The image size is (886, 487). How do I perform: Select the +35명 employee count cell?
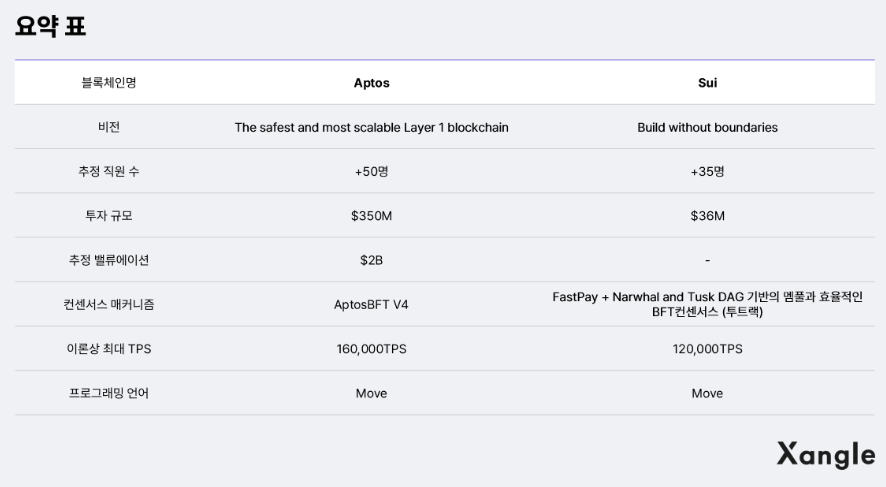click(x=707, y=172)
